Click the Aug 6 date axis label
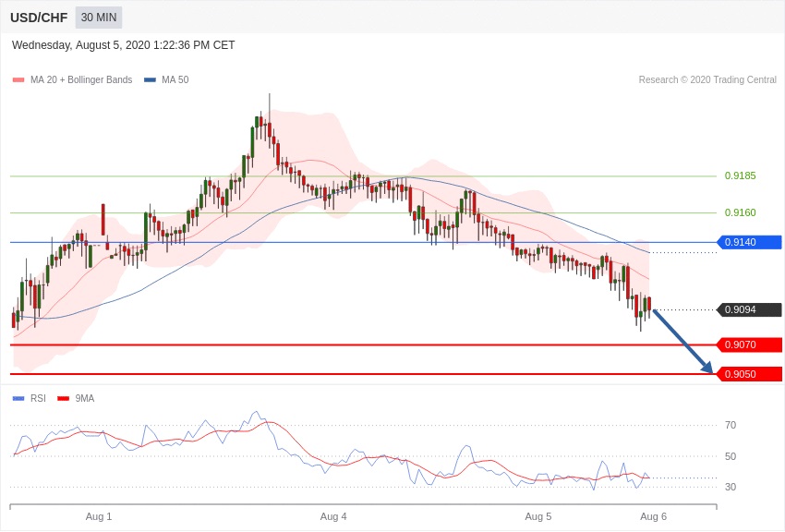Viewport: 785px width, 532px height. pyautogui.click(x=653, y=516)
